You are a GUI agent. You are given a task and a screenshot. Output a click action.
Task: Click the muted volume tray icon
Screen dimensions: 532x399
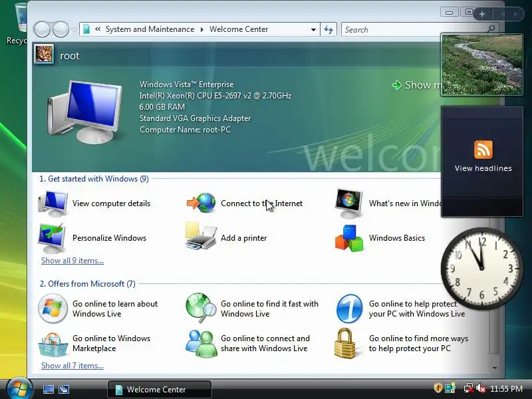480,388
